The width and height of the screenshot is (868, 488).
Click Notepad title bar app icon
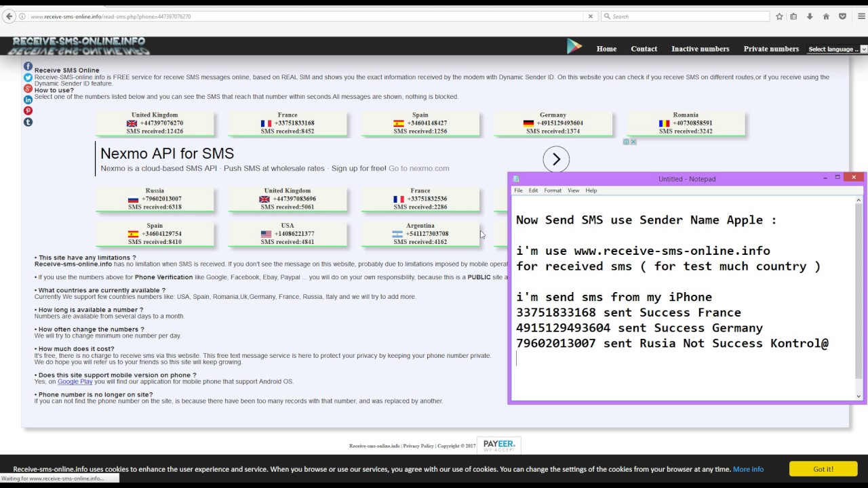tap(516, 179)
